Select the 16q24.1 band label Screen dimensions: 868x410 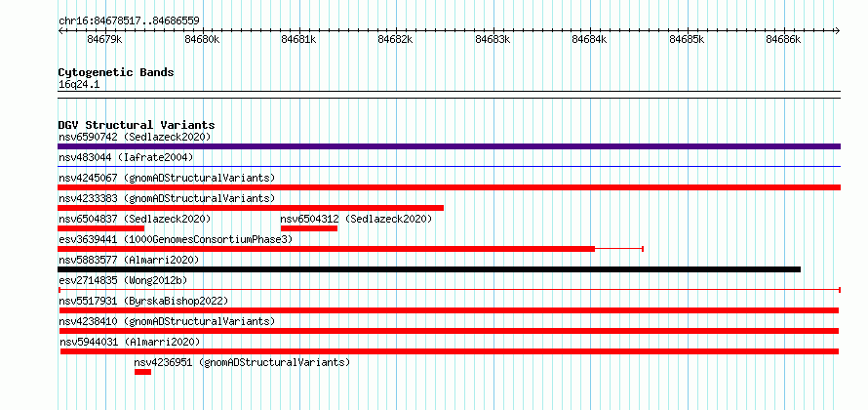tap(79, 85)
